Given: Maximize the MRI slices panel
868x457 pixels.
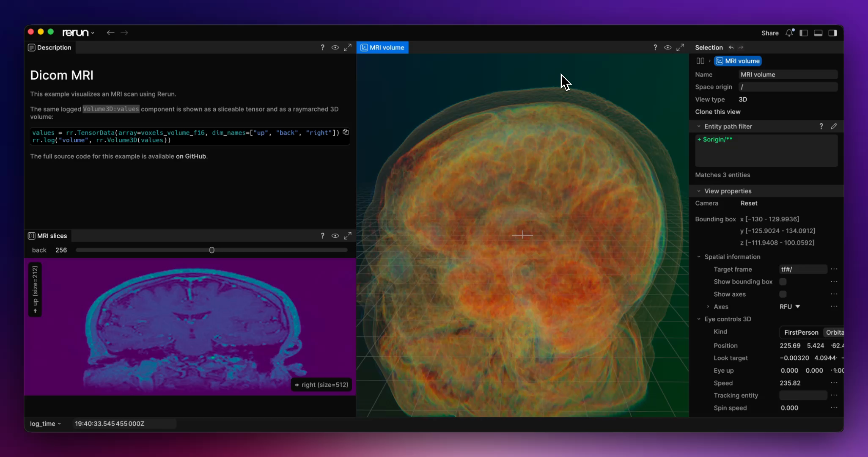Looking at the screenshot, I should click(x=348, y=236).
